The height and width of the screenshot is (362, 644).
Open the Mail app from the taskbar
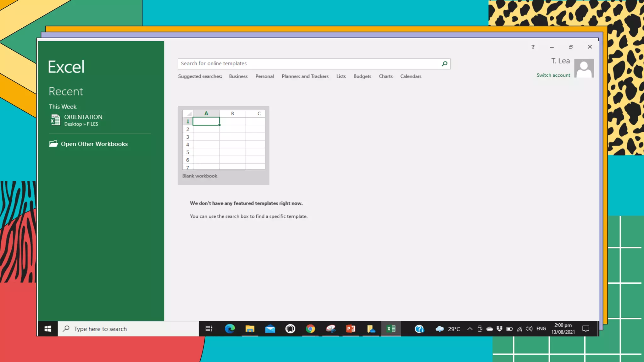click(x=270, y=329)
